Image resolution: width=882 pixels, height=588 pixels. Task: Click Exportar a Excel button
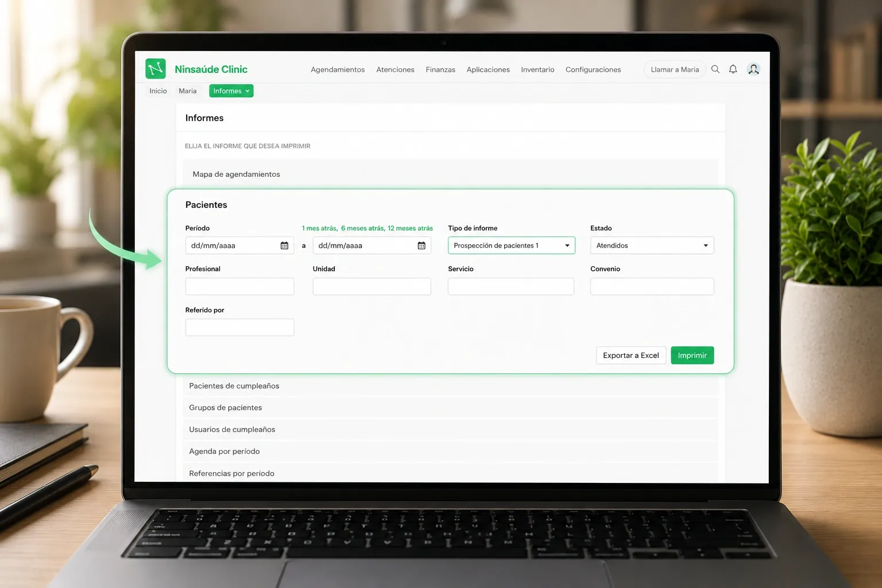(x=631, y=355)
